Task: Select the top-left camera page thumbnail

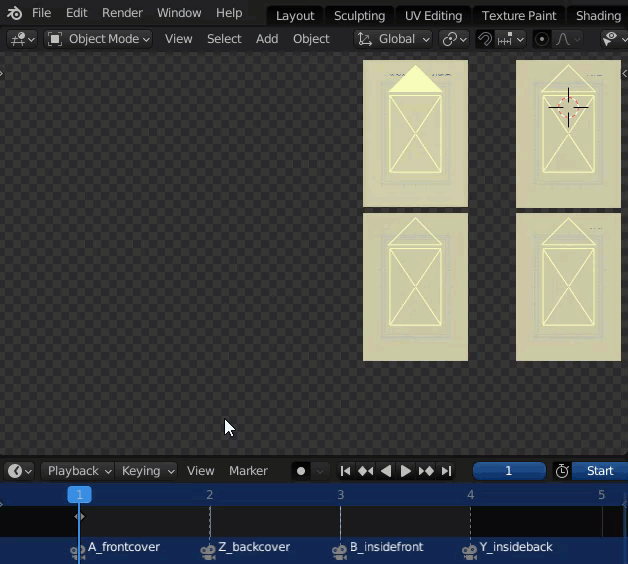Action: pyautogui.click(x=415, y=133)
